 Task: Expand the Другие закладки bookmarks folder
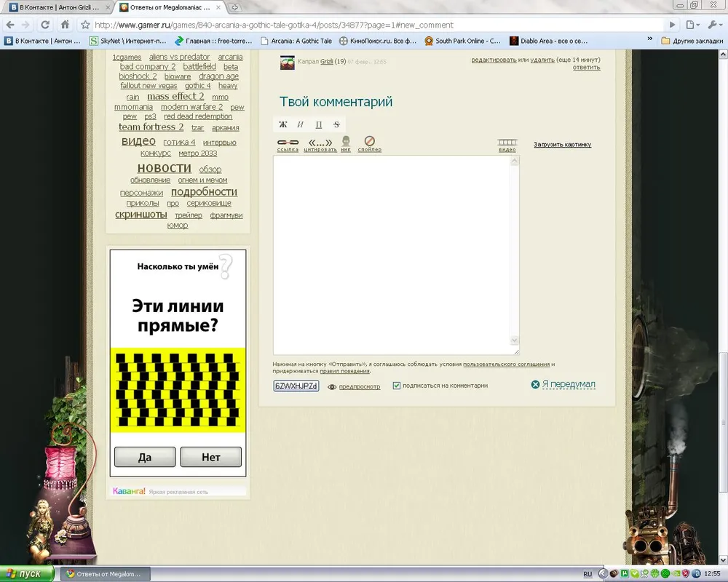pyautogui.click(x=692, y=41)
